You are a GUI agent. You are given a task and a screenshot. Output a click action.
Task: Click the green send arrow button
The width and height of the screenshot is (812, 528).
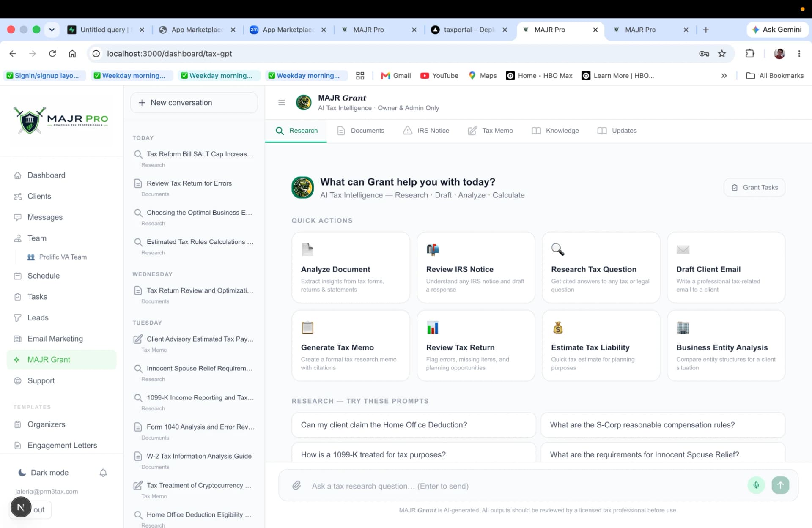pyautogui.click(x=780, y=485)
